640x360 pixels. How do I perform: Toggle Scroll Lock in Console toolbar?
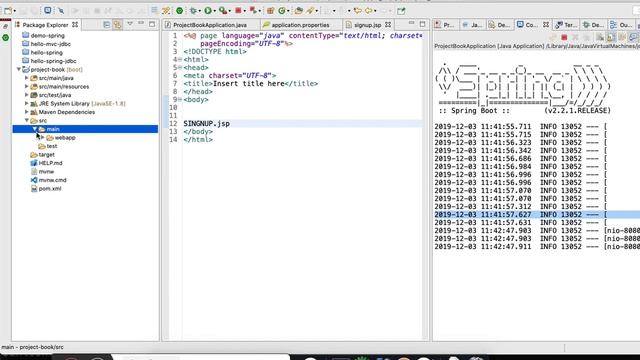(x=610, y=38)
